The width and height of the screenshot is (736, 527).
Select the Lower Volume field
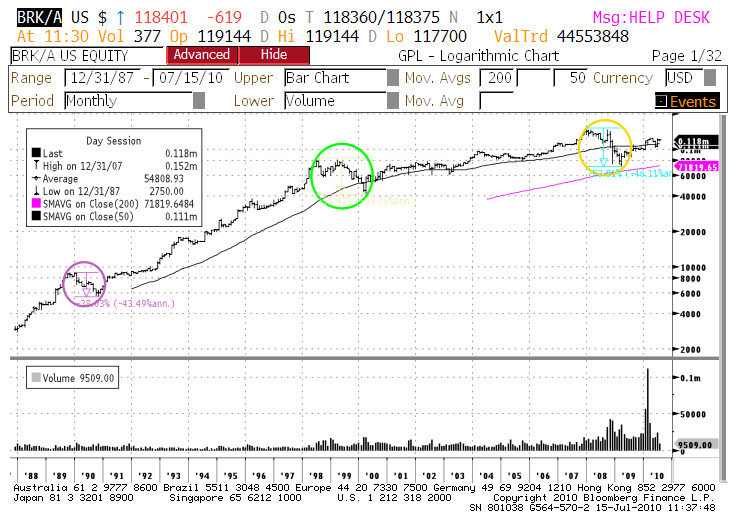click(x=335, y=100)
